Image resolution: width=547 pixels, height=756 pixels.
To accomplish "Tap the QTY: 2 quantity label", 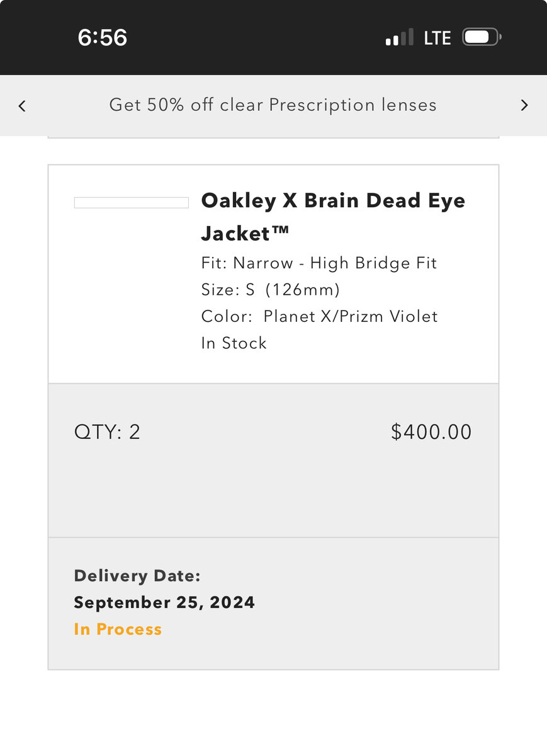I will 107,432.
